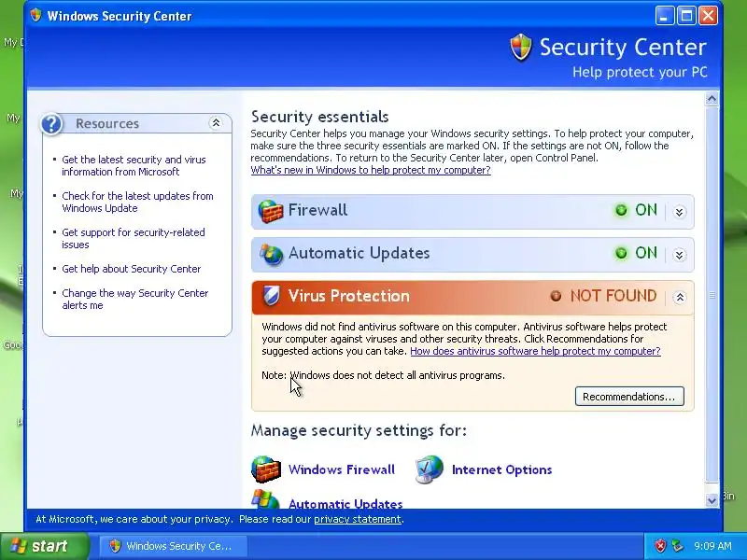
Task: Click the Windows flag icon beside Automatic Updates link
Action: pyautogui.click(x=265, y=499)
